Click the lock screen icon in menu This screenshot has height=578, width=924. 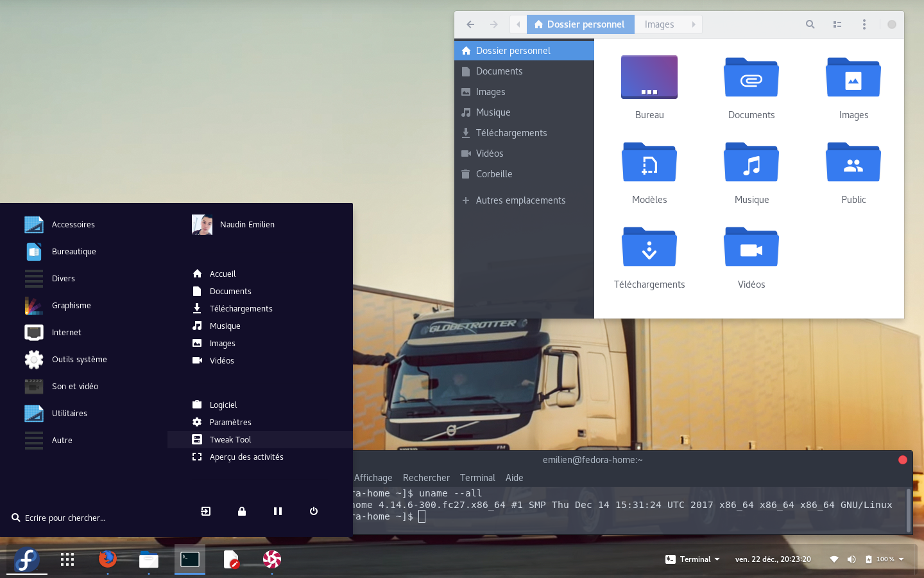point(242,511)
